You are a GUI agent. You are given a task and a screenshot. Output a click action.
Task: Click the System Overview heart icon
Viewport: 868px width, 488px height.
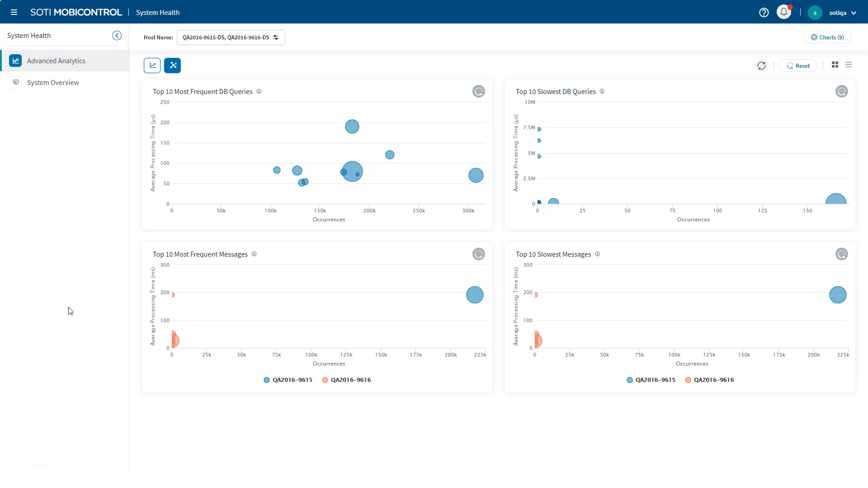point(15,82)
